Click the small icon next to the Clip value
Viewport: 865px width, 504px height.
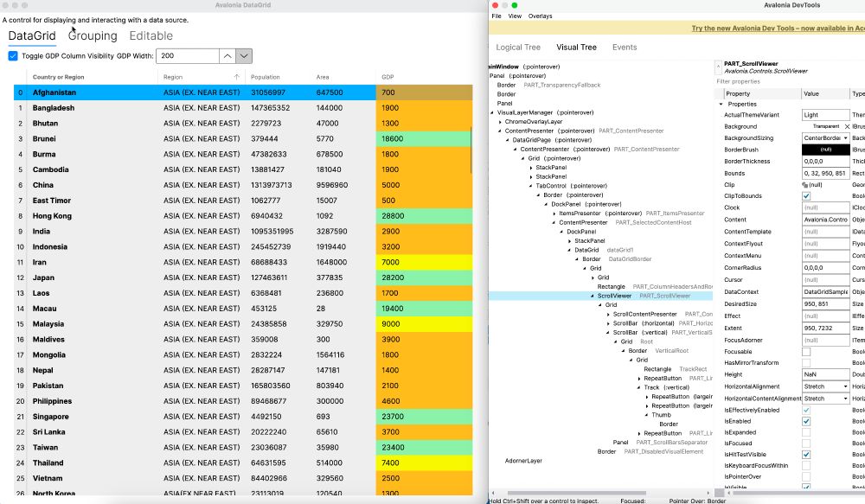(804, 185)
